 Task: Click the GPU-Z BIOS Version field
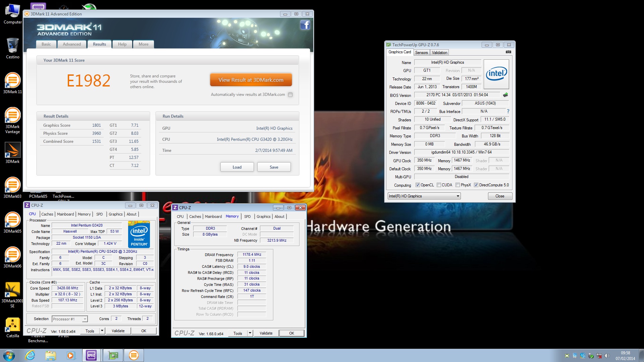457,95
